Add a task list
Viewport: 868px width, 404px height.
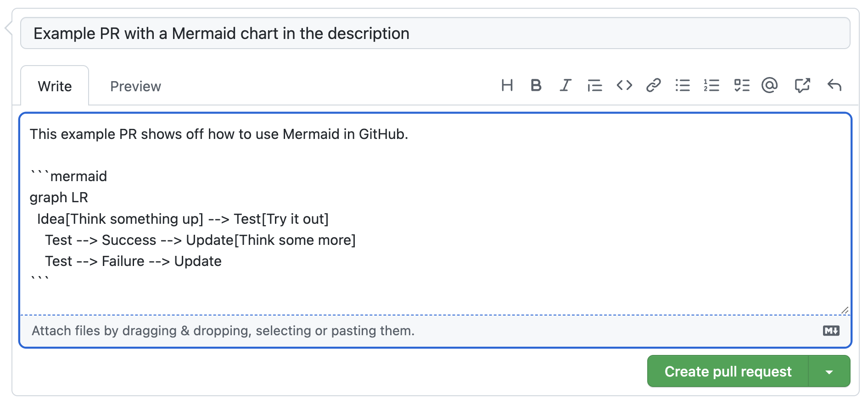coord(741,85)
